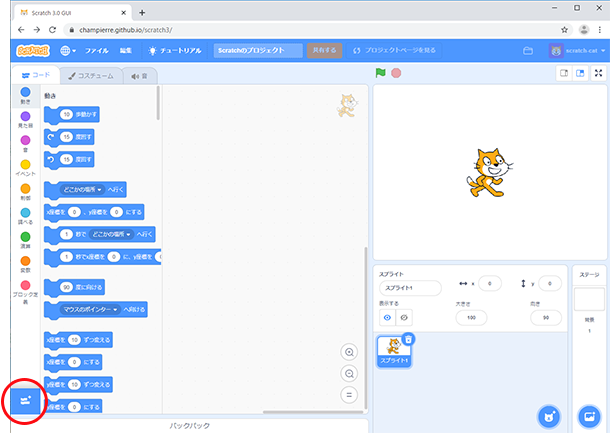Open the scratch-cat account dropdown
Screen dimensions: 610x433
click(x=577, y=51)
